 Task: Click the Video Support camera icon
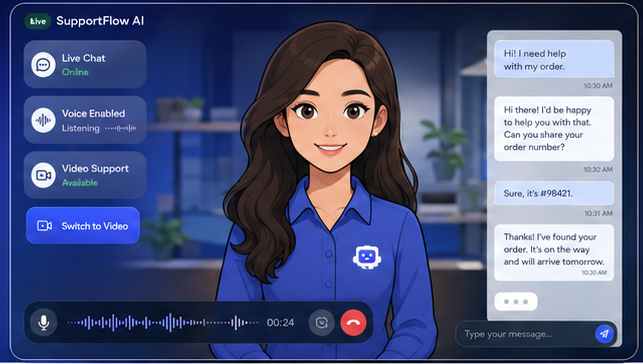click(x=43, y=175)
